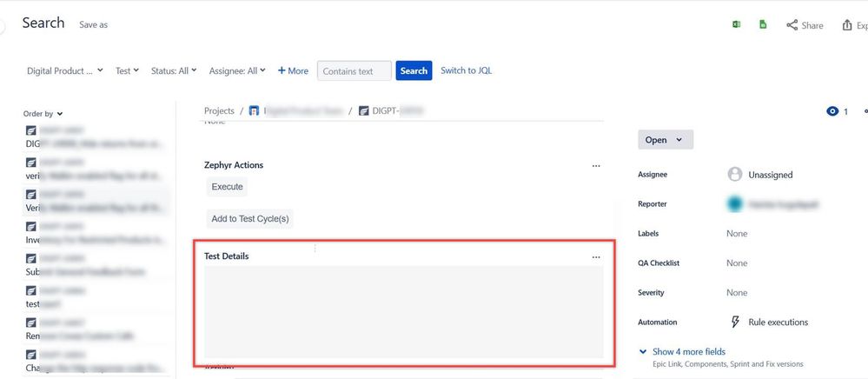Click the blue Search button

[414, 71]
